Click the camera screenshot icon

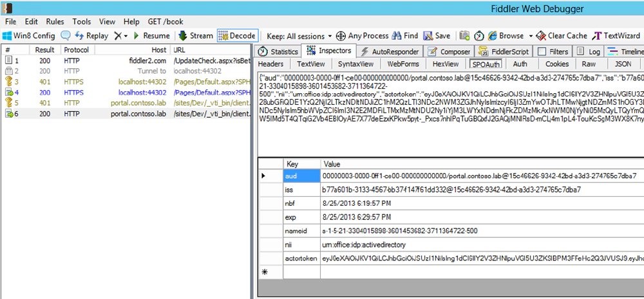pos(464,35)
